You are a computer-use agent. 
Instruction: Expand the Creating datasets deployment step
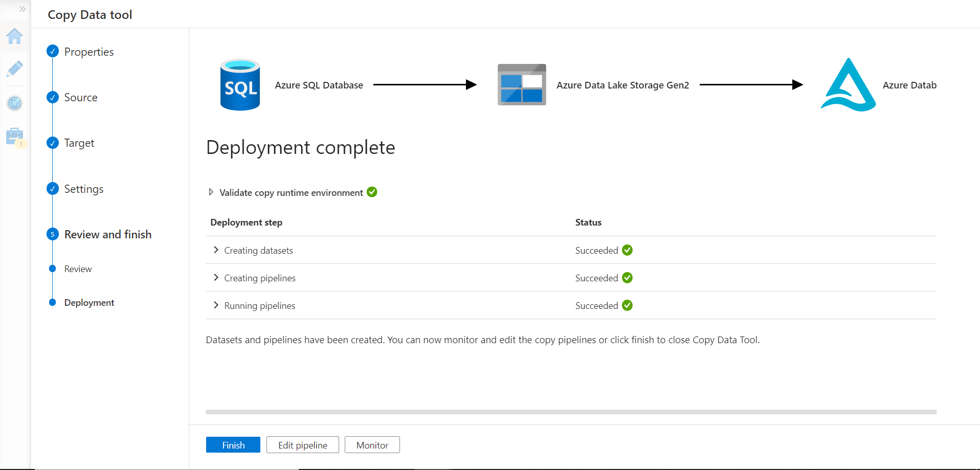click(x=216, y=250)
